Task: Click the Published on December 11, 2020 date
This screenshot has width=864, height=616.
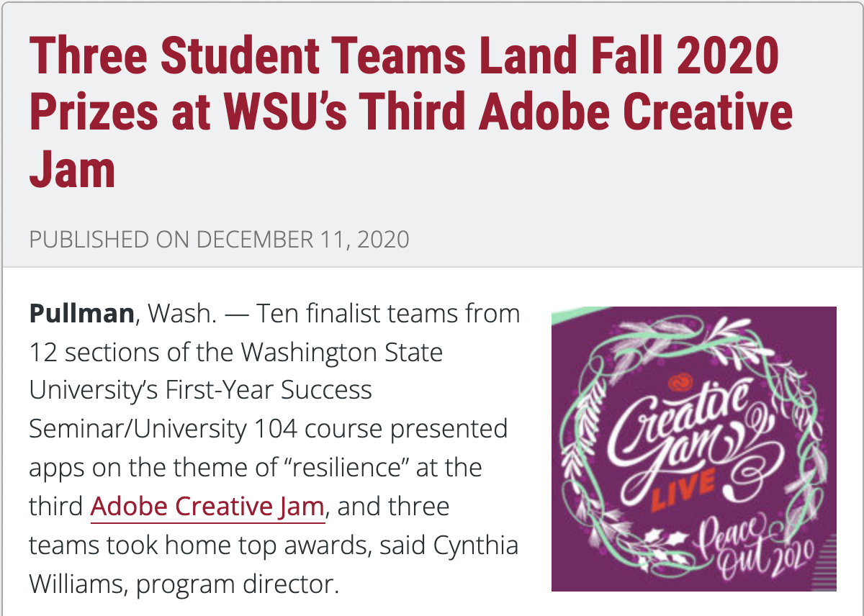Action: (219, 239)
